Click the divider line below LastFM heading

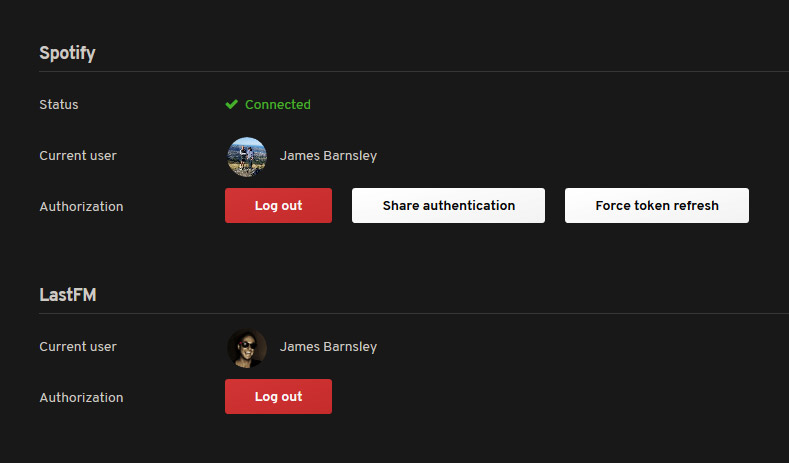pos(414,314)
